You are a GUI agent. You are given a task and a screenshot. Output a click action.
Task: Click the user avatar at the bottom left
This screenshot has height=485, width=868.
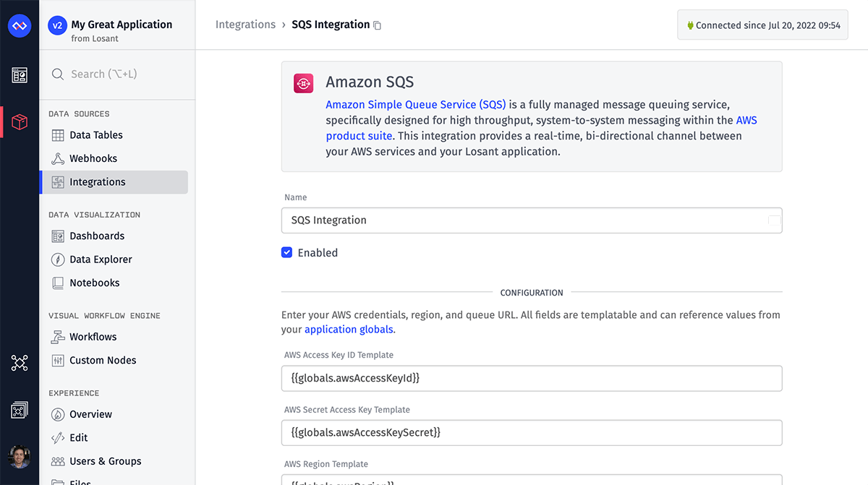(x=19, y=457)
